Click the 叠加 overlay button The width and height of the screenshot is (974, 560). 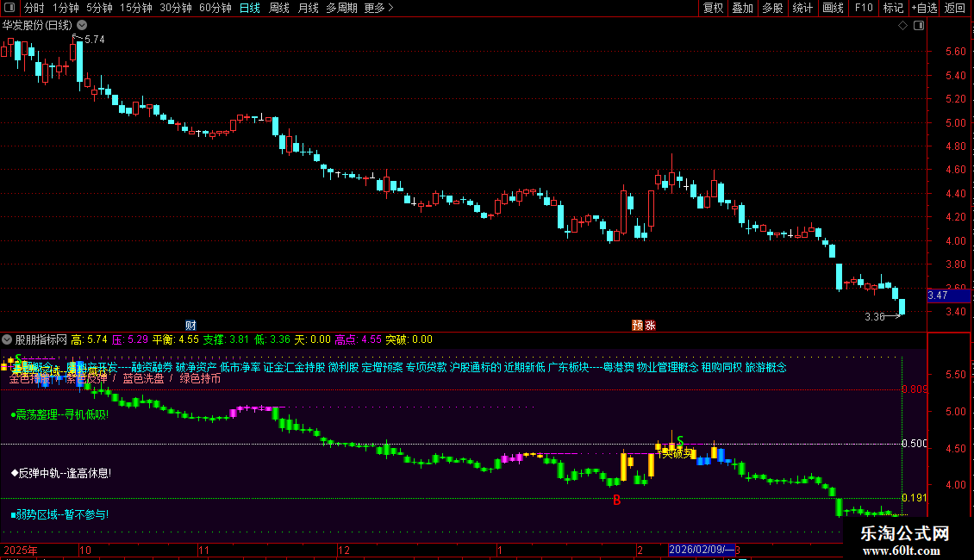[742, 8]
